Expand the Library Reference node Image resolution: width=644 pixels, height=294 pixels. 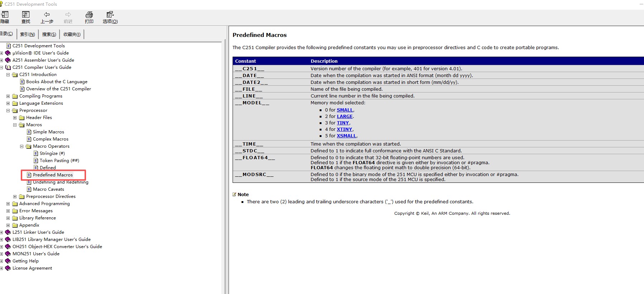pos(8,218)
